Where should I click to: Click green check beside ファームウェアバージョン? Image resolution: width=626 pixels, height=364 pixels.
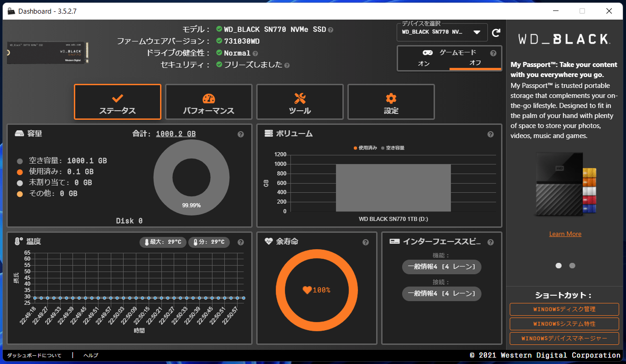219,41
